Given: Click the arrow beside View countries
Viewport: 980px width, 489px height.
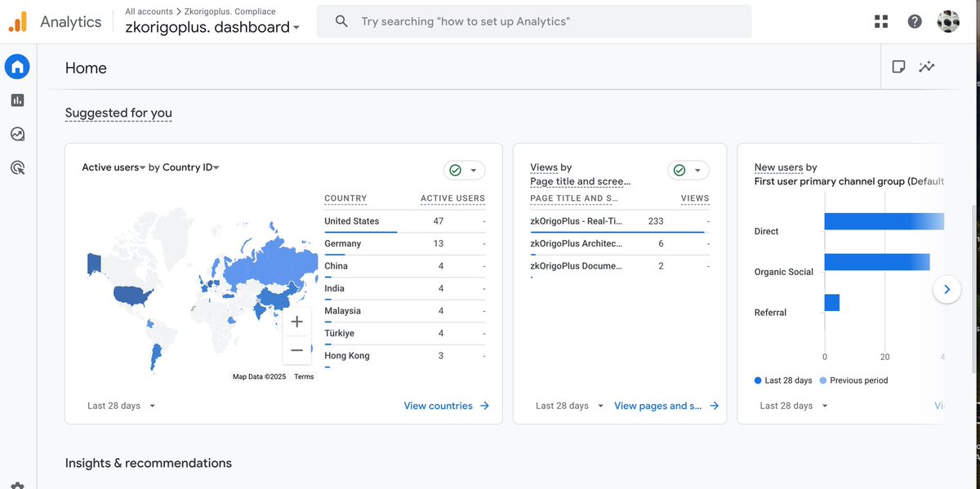Looking at the screenshot, I should point(484,406).
